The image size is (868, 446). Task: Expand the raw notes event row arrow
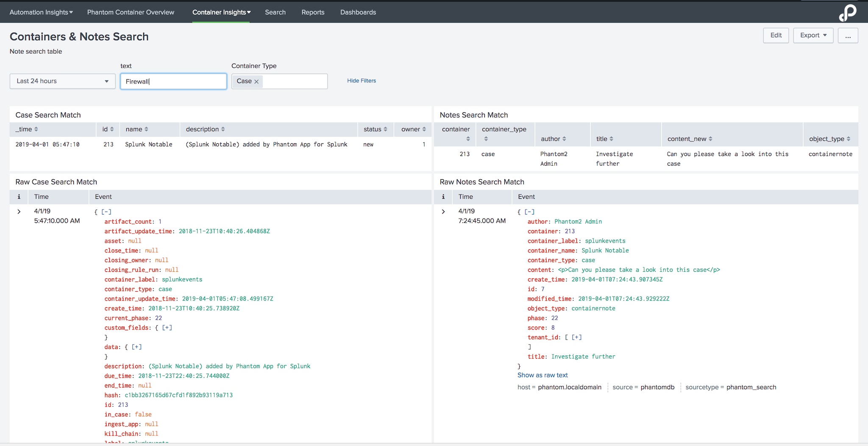[x=443, y=212]
